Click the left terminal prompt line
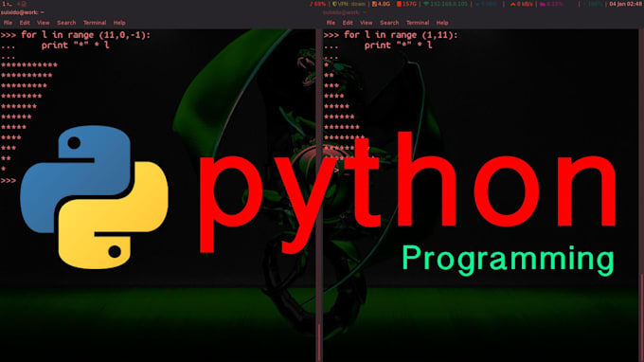 tap(9, 181)
